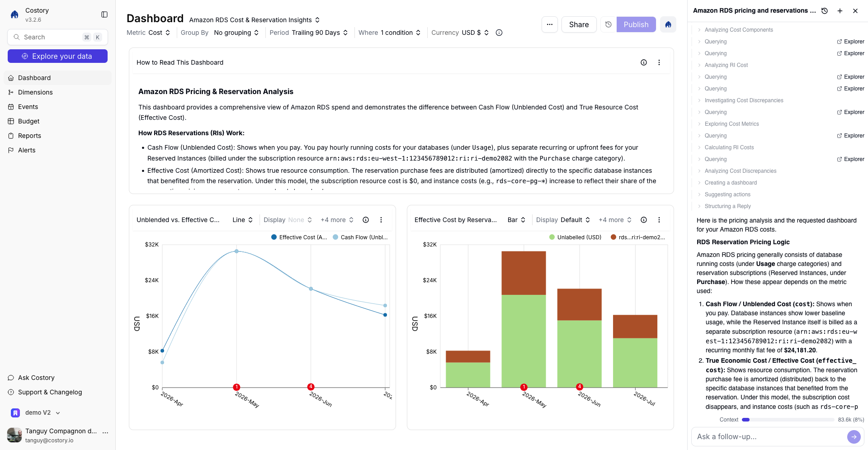Open Dimensions in the sidebar
This screenshot has height=450, width=868.
click(x=57, y=92)
